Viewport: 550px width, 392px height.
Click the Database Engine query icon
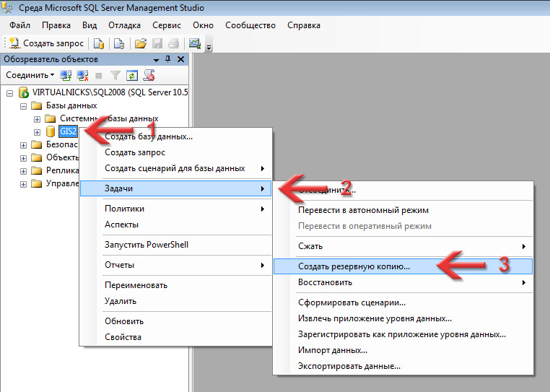pyautogui.click(x=99, y=43)
